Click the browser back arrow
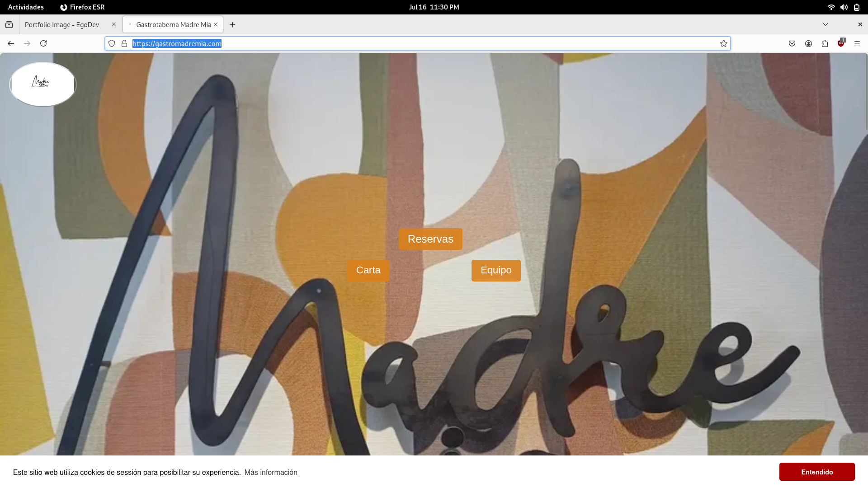Viewport: 868px width, 488px height. pyautogui.click(x=11, y=43)
